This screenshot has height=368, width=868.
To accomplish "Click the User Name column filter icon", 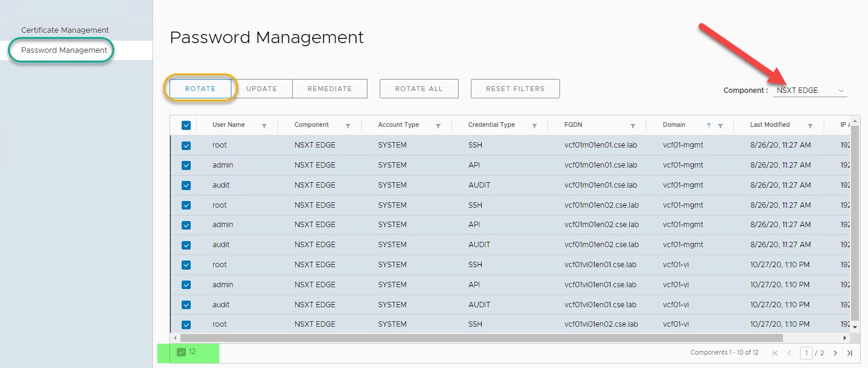I will click(264, 126).
